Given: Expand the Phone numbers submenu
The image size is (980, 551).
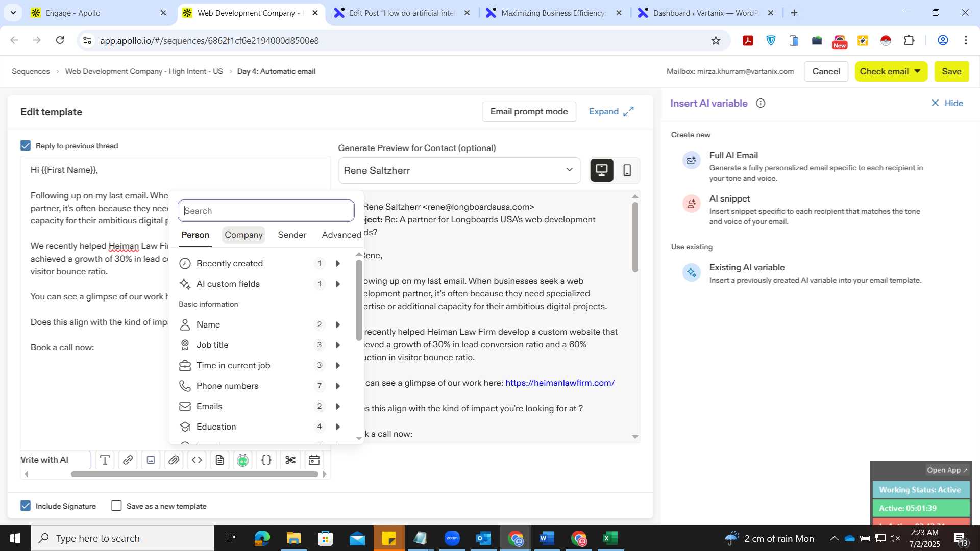Looking at the screenshot, I should [x=338, y=386].
